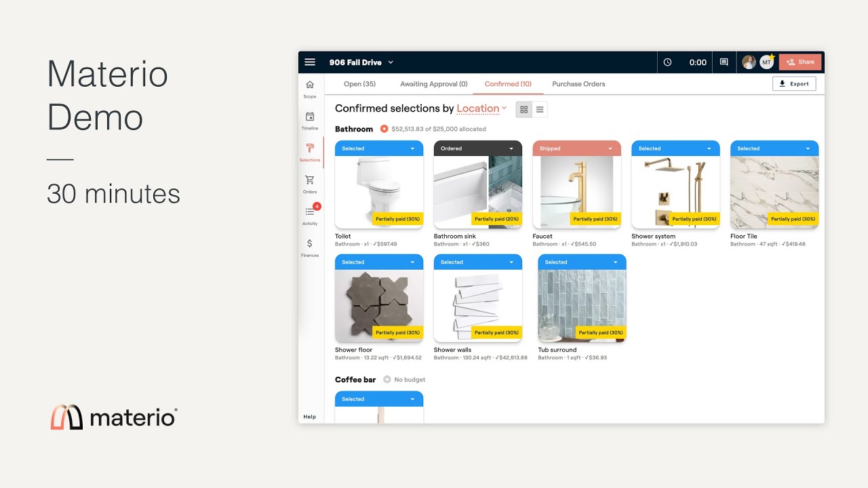This screenshot has width=868, height=488.
Task: Click the clock timer icon
Action: (667, 62)
